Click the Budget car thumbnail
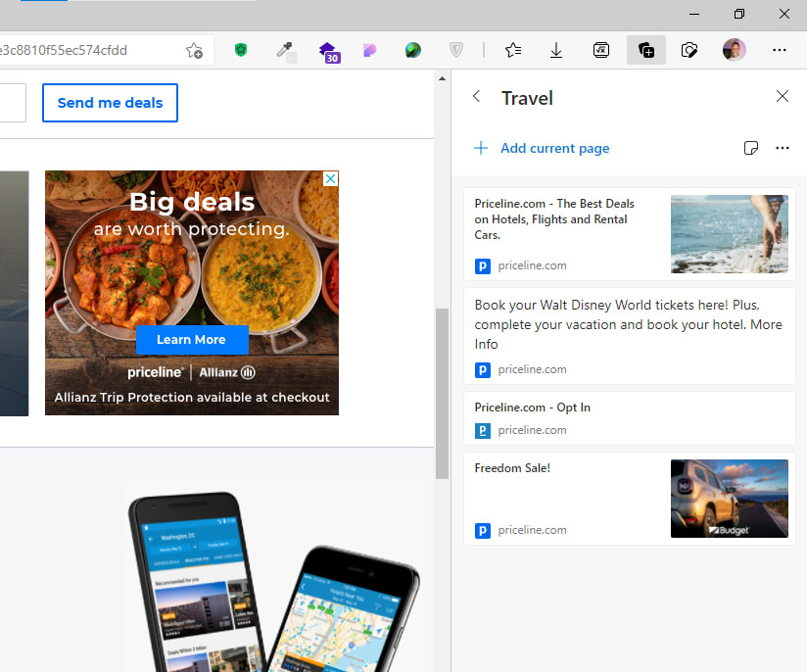 point(730,499)
